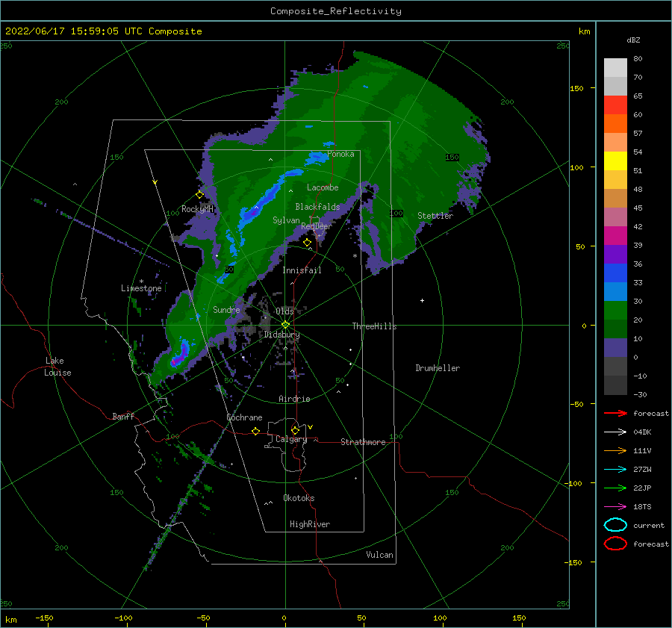Click the cyan 27ZW arrow icon
The image size is (672, 628).
tap(615, 470)
